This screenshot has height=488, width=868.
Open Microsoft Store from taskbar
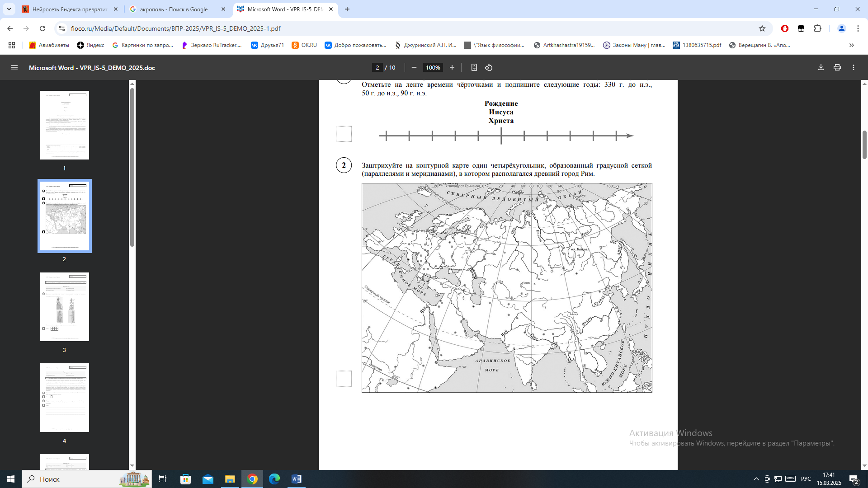(x=185, y=479)
